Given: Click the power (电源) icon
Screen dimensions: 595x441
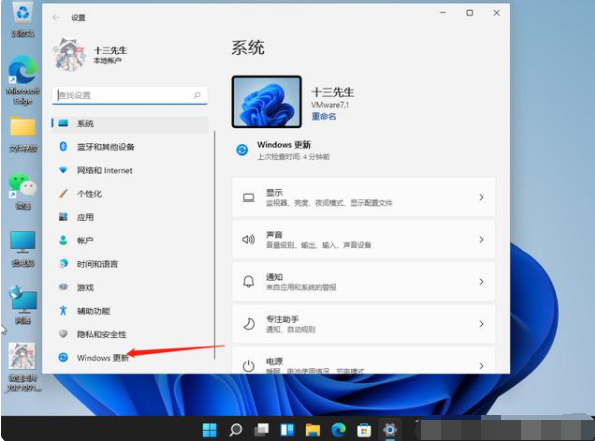Looking at the screenshot, I should pyautogui.click(x=249, y=366).
